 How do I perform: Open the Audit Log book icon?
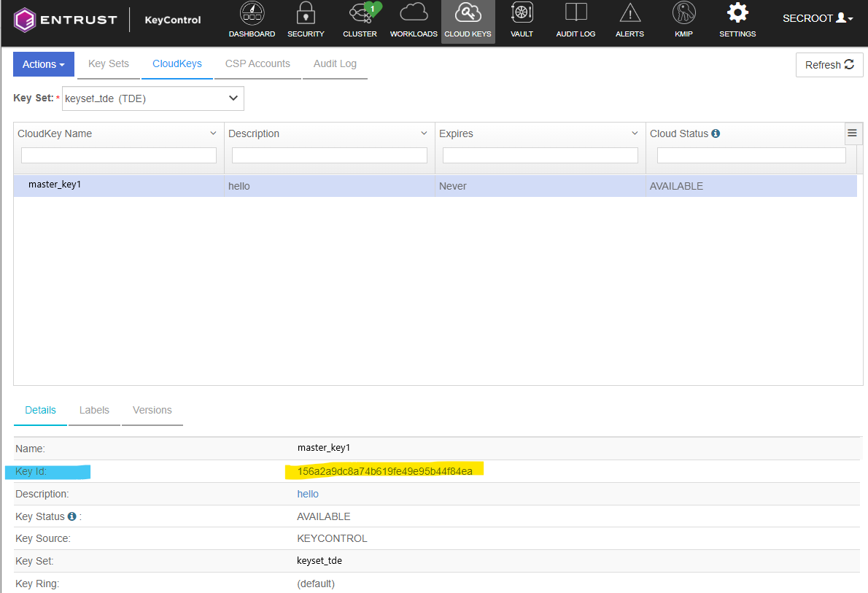576,13
